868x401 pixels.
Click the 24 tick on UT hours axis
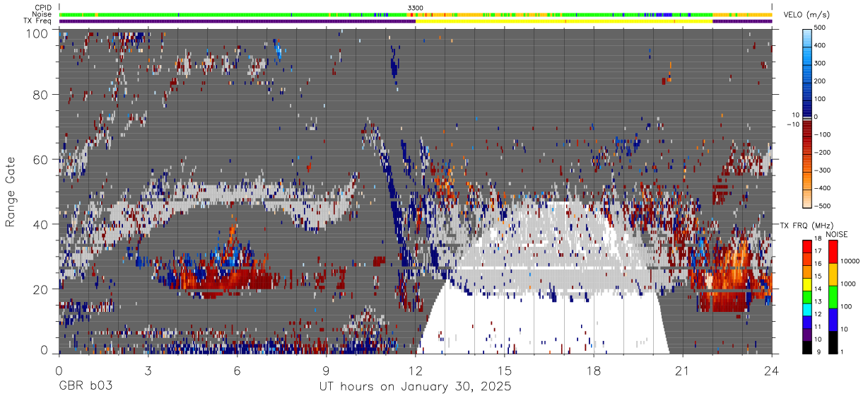click(772, 370)
